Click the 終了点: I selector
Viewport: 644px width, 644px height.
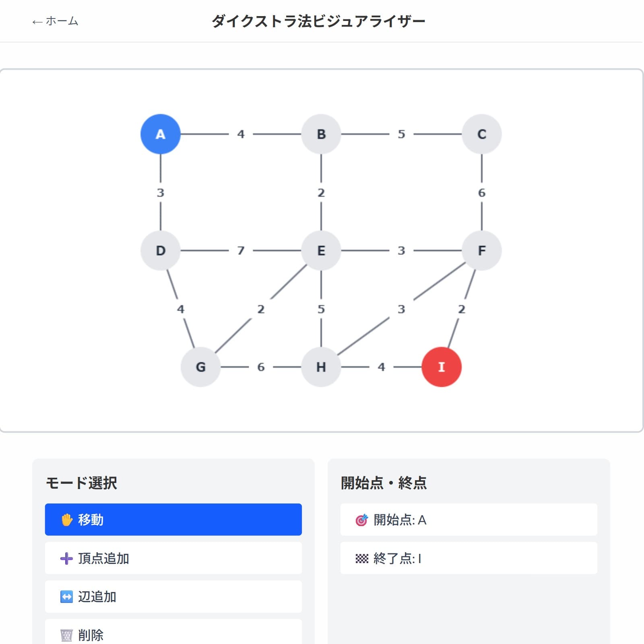[469, 558]
